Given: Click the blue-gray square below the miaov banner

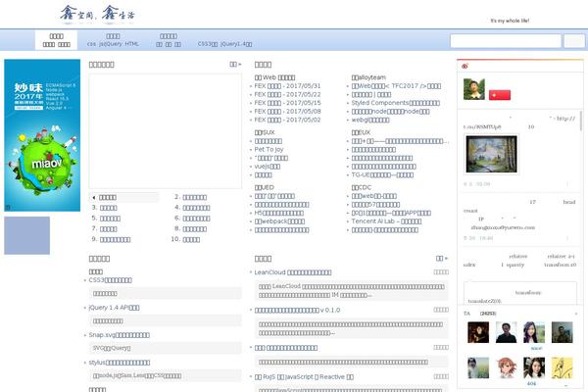Looking at the screenshot, I should (x=27, y=235).
